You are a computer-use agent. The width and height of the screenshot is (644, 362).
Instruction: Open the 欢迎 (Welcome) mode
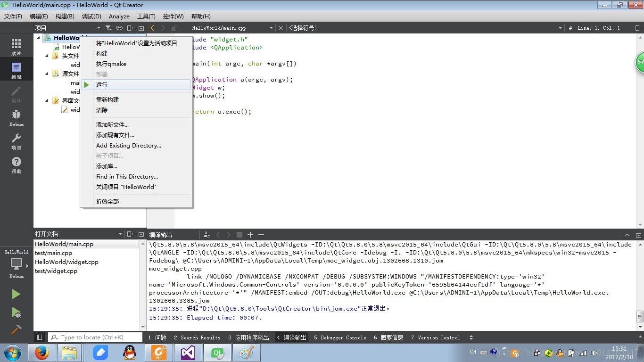pyautogui.click(x=17, y=46)
